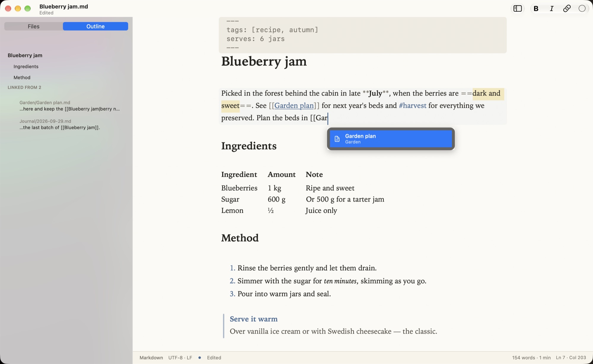Click the tags: [recipe, autumn] frontmatter line
593x364 pixels.
coord(272,30)
